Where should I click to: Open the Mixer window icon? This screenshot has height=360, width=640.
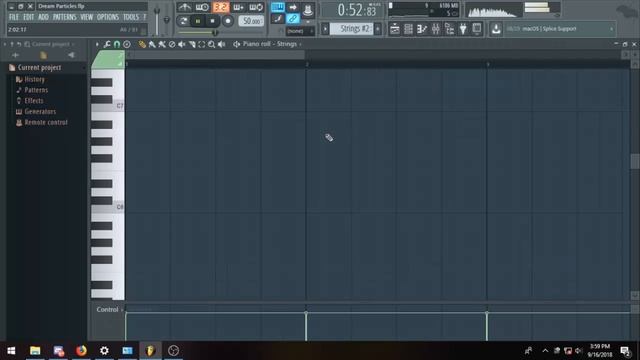pos(436,29)
